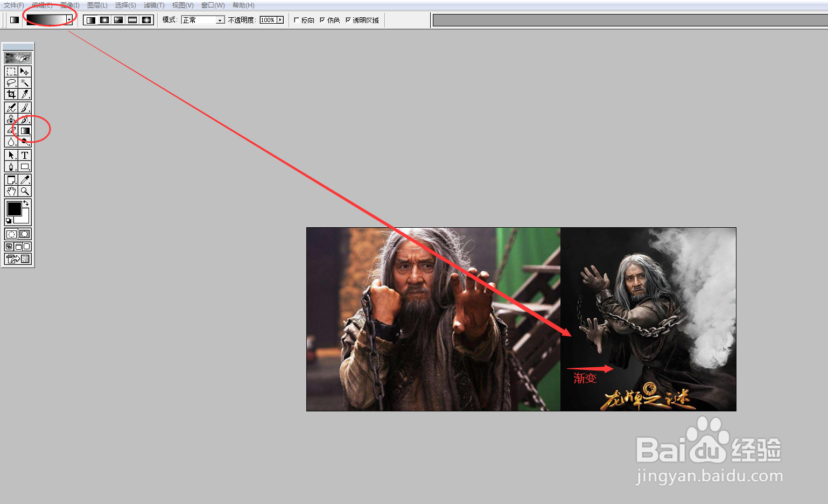Screen dimensions: 828x504
Task: Swap foreground and background colors
Action: click(26, 204)
